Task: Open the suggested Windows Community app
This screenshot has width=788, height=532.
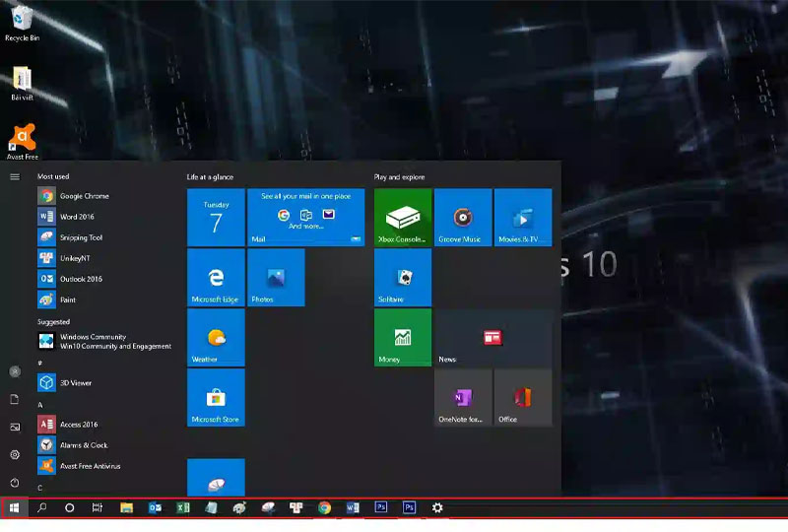Action: click(x=105, y=342)
